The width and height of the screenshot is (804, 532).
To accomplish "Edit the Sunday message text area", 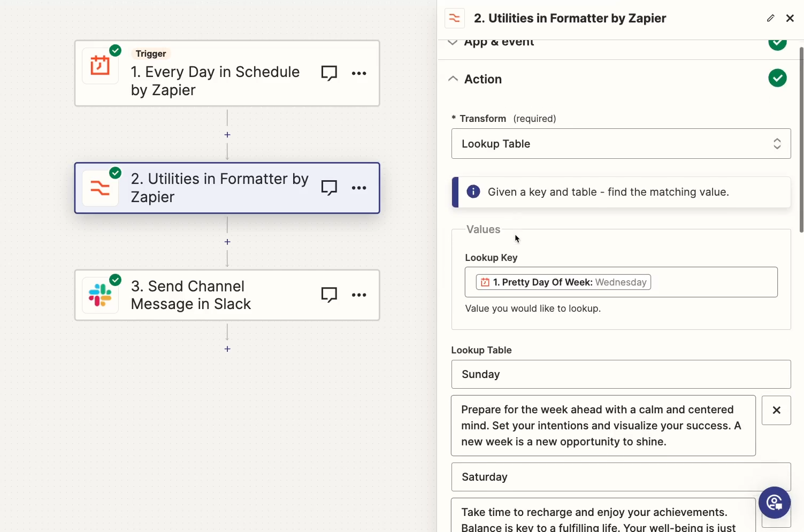I will coord(603,426).
